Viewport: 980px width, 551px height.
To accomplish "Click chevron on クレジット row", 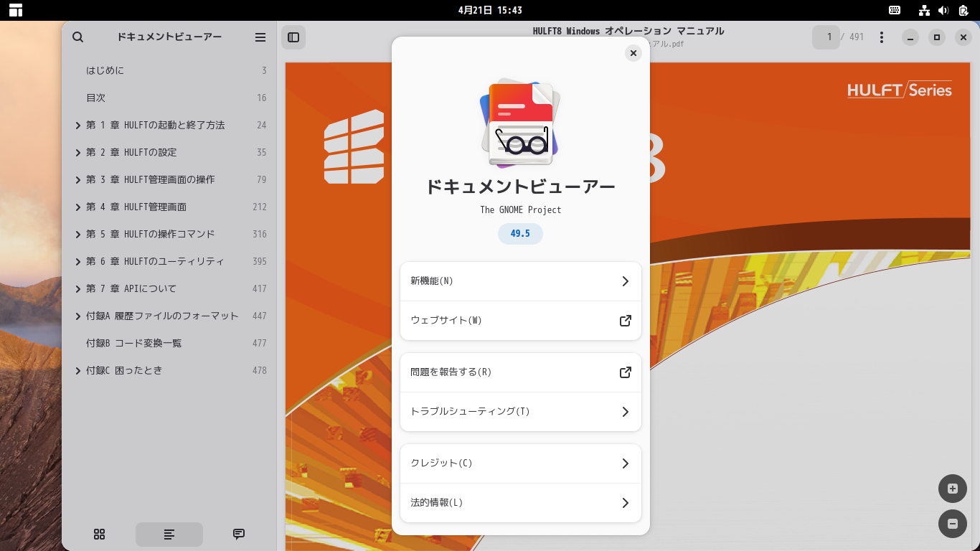I will (x=626, y=463).
